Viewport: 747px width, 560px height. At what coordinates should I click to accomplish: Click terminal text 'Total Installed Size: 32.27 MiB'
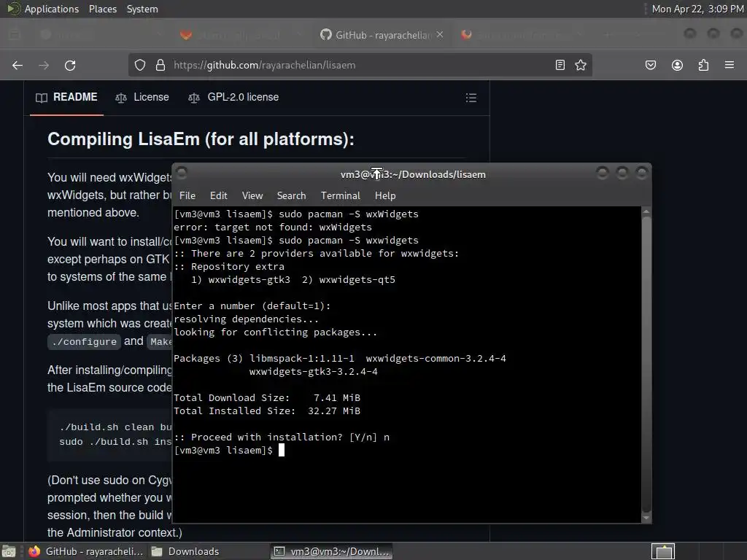click(x=267, y=411)
